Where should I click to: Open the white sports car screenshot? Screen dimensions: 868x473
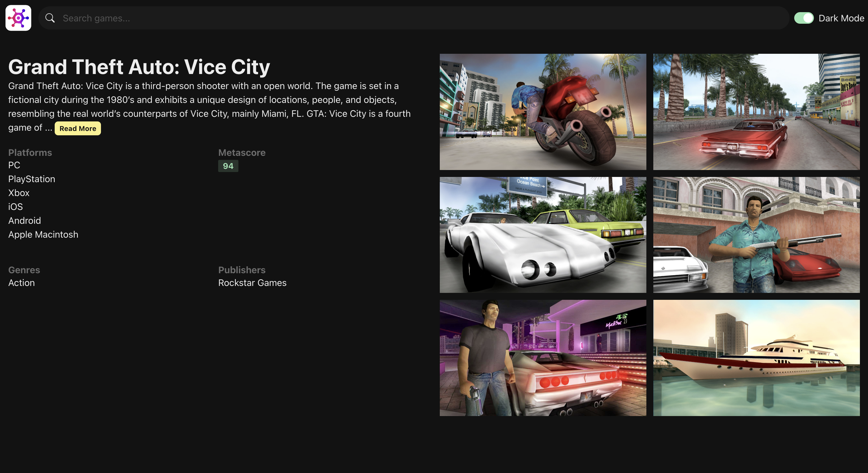coord(543,235)
